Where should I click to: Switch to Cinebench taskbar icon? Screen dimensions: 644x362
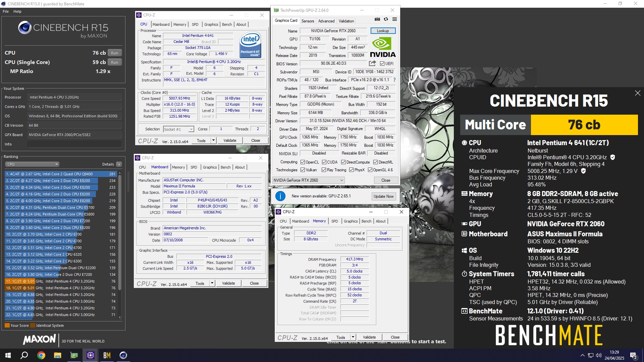(x=123, y=355)
